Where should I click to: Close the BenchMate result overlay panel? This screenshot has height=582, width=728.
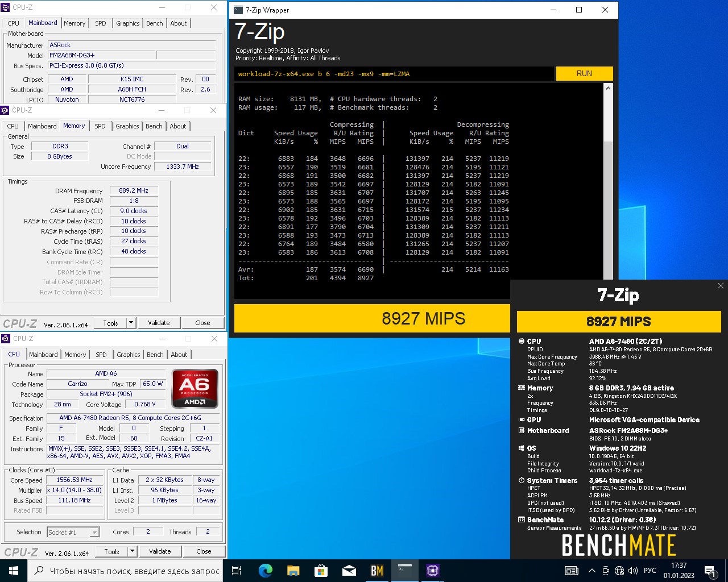tap(721, 286)
